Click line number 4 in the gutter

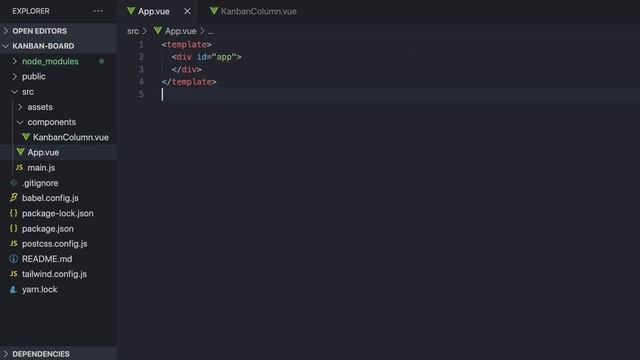(x=141, y=82)
